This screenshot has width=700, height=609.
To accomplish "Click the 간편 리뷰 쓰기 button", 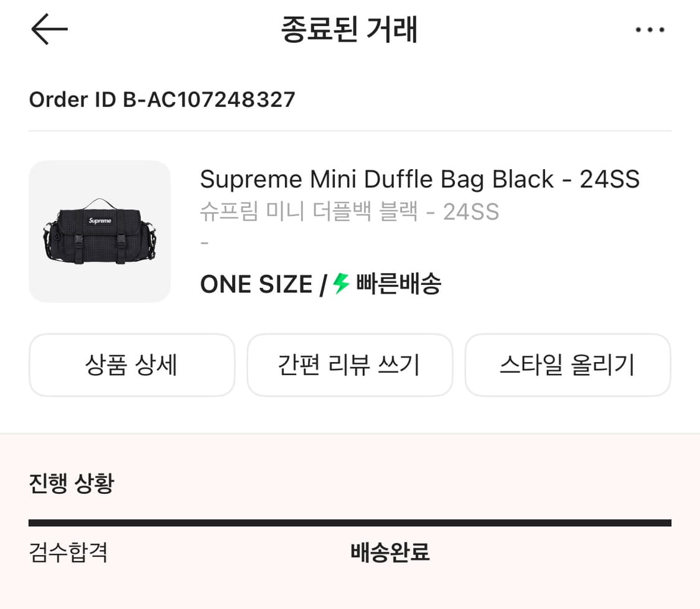I will click(x=350, y=365).
